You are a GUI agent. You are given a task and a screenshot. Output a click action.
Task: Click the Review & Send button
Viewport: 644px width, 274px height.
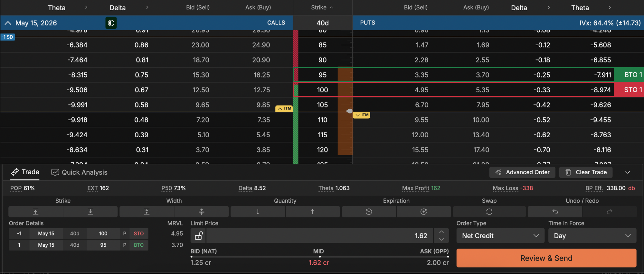[546, 258]
